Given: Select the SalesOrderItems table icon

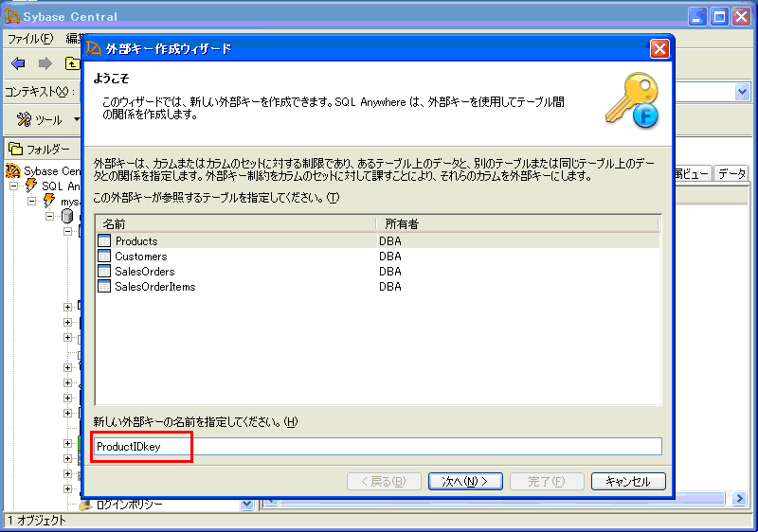Looking at the screenshot, I should coord(104,287).
